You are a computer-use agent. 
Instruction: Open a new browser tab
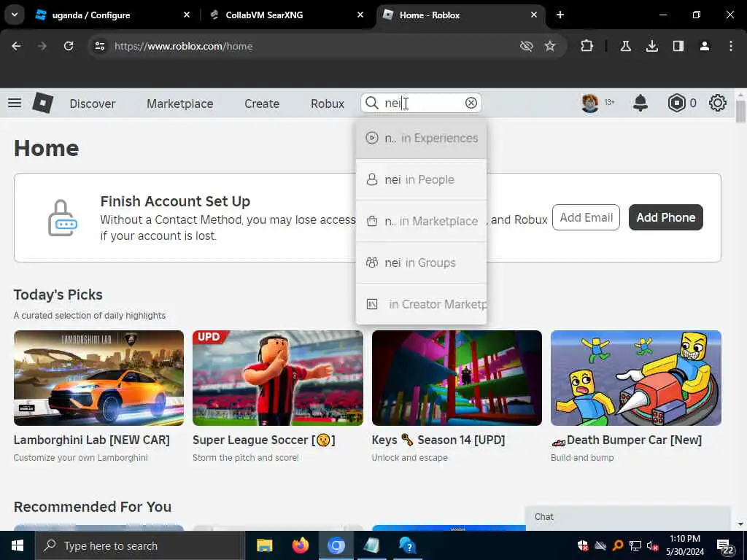560,15
